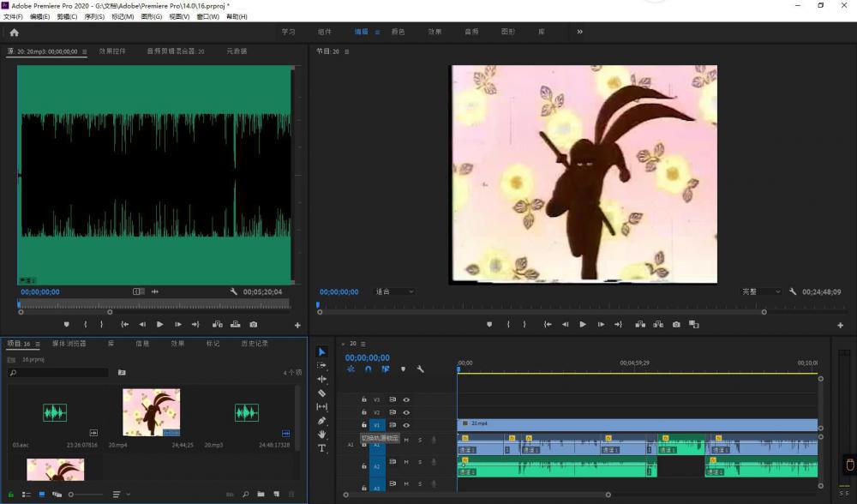The height and width of the screenshot is (504, 857).
Task: Open the 编辑(E) menu
Action: [x=40, y=17]
